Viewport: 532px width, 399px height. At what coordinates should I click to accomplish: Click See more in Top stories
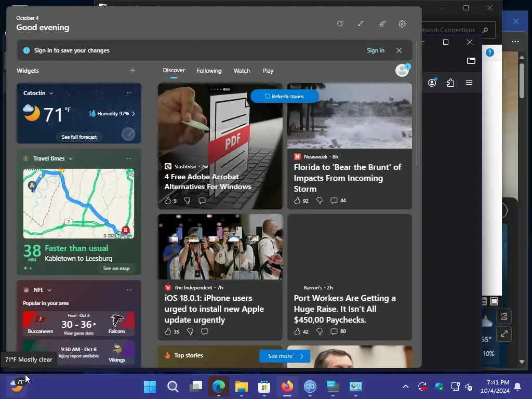[285, 356]
